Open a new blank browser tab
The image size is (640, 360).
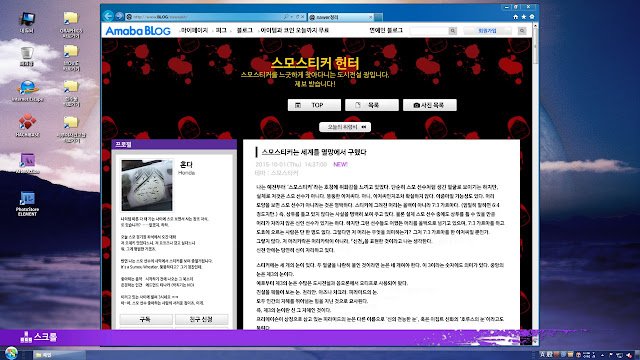pyautogui.click(x=378, y=17)
